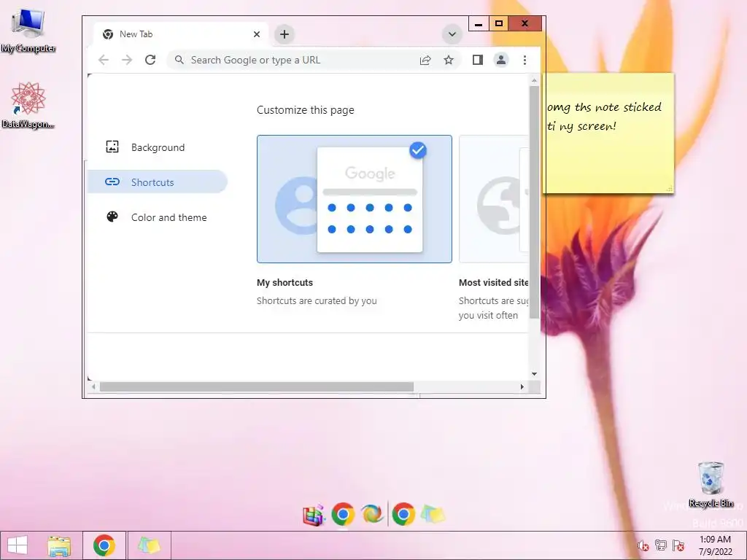The width and height of the screenshot is (747, 560).
Task: Click the Internet Explorer-style dock icon
Action: point(372,514)
